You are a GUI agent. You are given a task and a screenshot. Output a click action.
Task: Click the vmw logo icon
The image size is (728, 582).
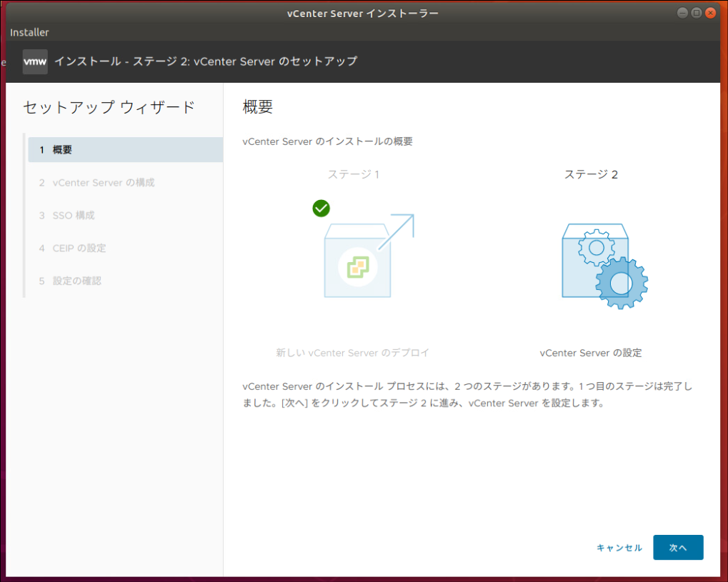pyautogui.click(x=35, y=61)
